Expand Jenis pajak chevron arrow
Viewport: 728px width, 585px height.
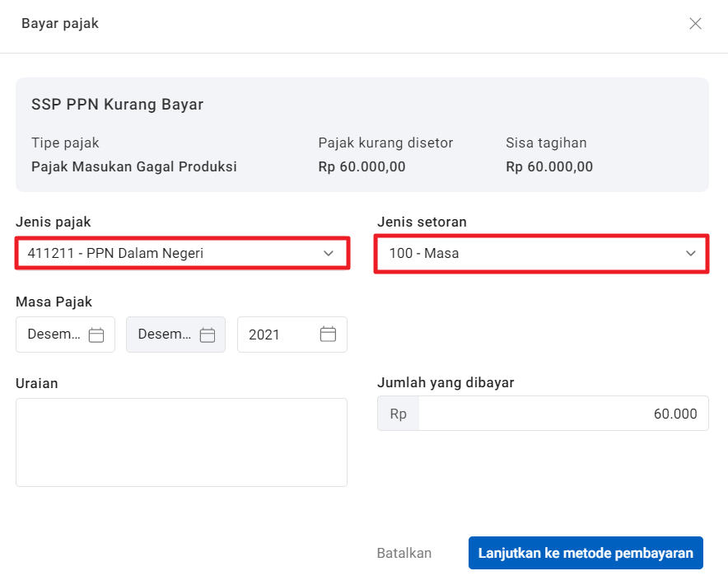(329, 253)
